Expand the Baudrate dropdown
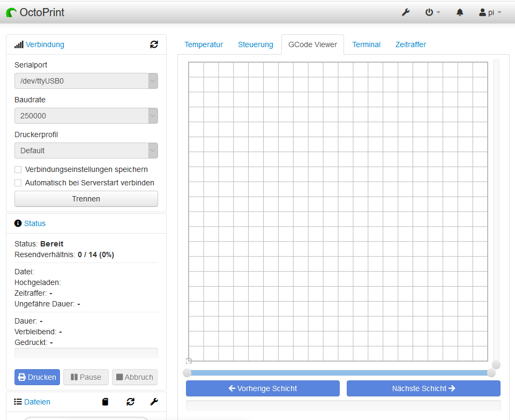Image resolution: width=515 pixels, height=420 pixels. (x=86, y=116)
